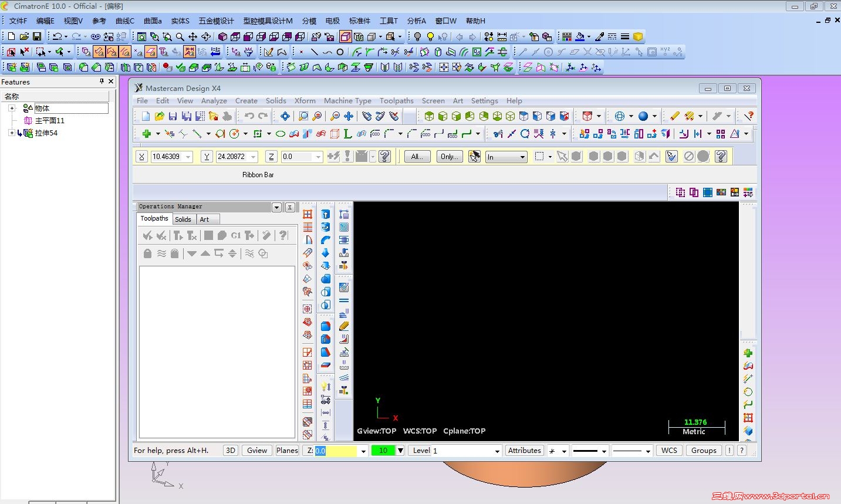Screen dimensions: 841x504
Task: Click the Only... selection button
Action: (450, 157)
